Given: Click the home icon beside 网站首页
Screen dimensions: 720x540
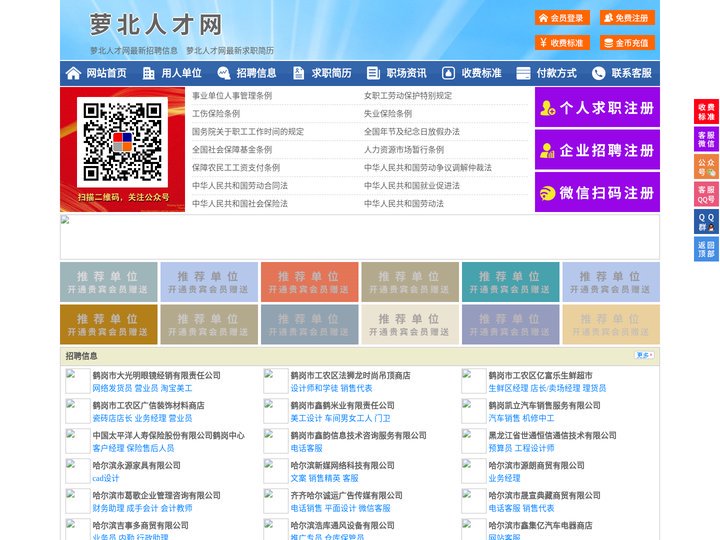Looking at the screenshot, I should 73,73.
